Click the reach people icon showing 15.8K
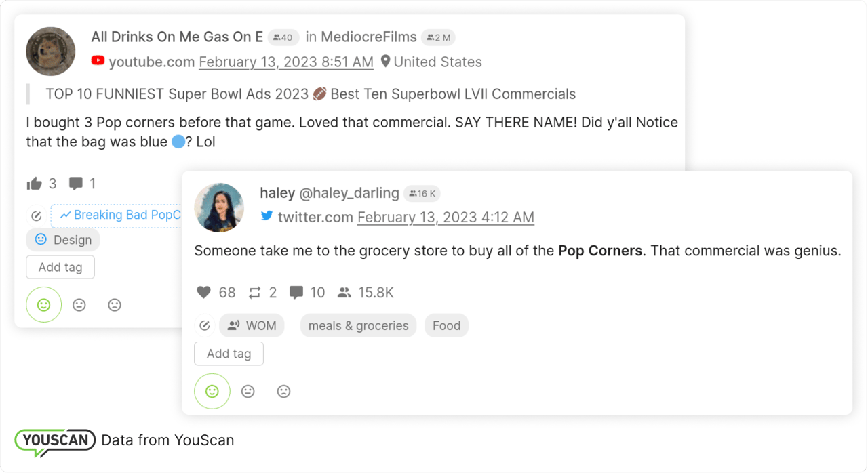The height and width of the screenshot is (473, 868). [344, 293]
